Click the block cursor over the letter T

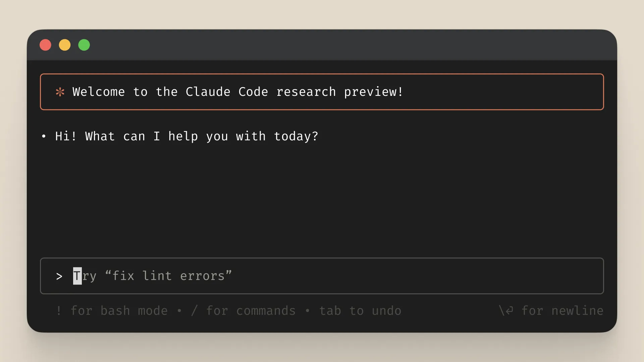coord(77,276)
